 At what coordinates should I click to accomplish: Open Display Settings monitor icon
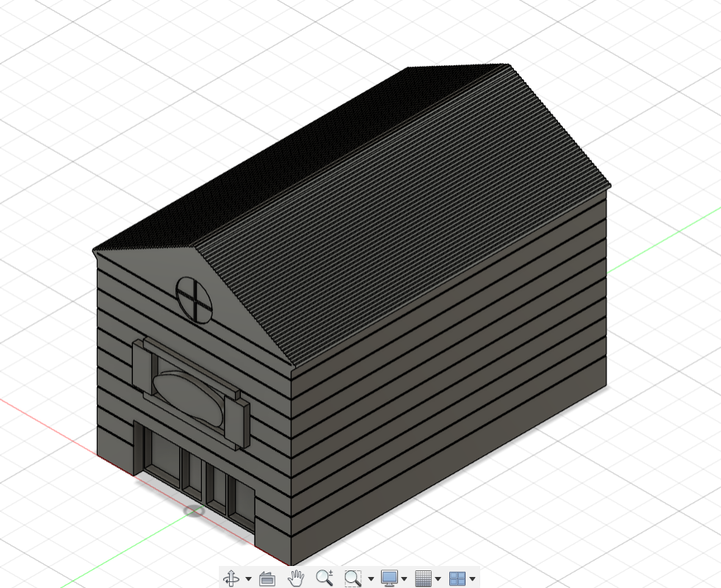tap(390, 578)
